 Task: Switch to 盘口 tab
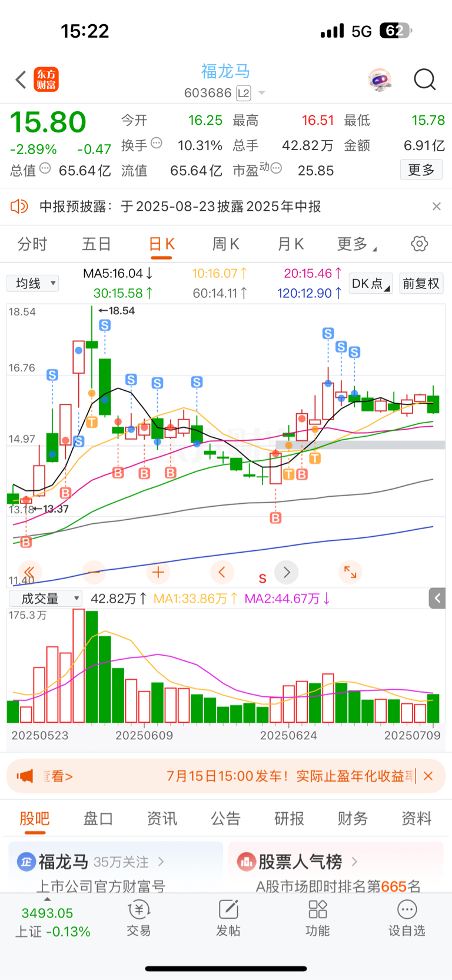(x=98, y=818)
